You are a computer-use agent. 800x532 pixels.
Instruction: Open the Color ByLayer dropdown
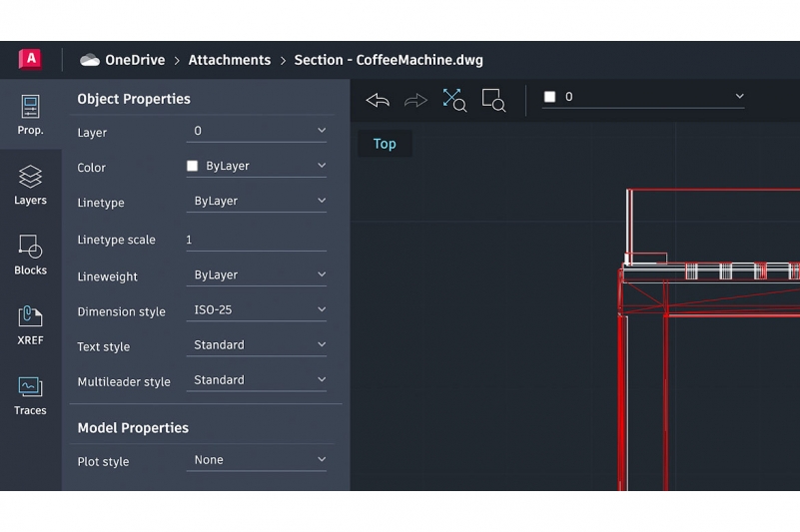pos(256,167)
